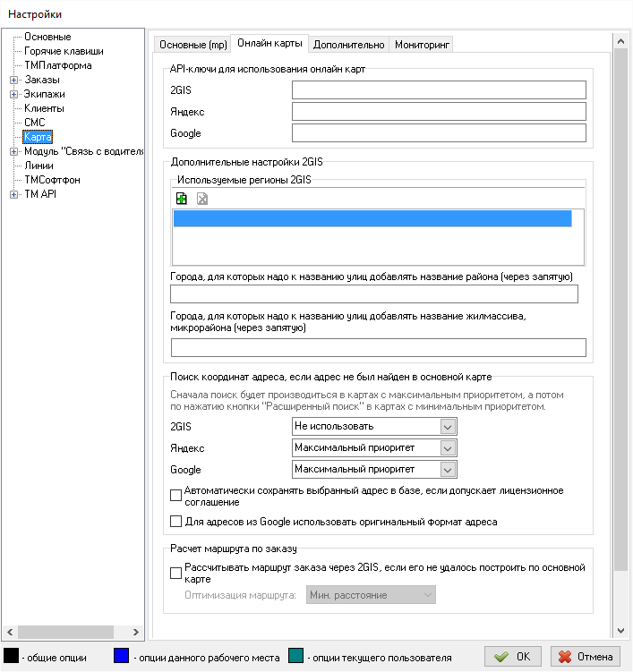Select Горячие клавиши in the tree
The image size is (633, 672).
64,51
